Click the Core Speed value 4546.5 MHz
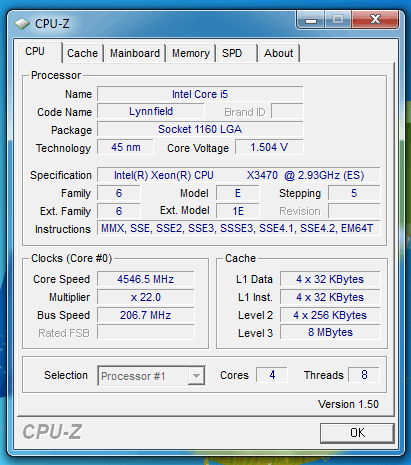The width and height of the screenshot is (411, 465). pos(146,279)
